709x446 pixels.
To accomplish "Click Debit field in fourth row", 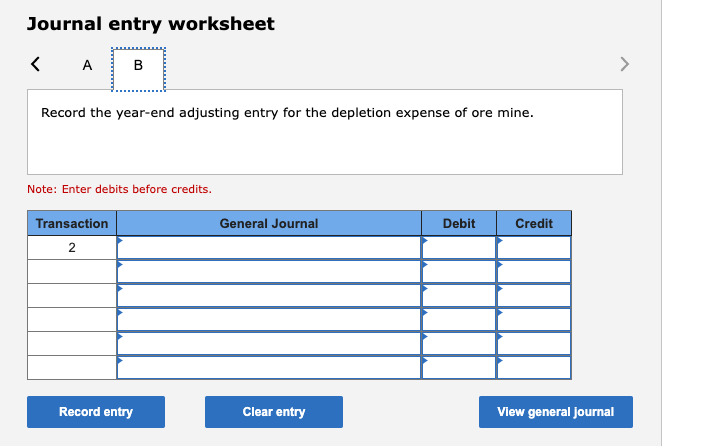I will tap(459, 319).
